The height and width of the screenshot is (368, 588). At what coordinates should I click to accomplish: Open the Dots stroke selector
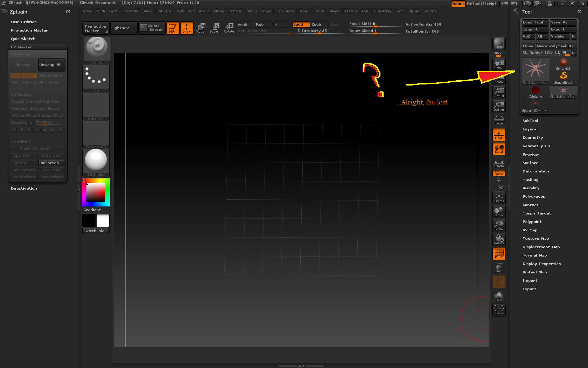(x=96, y=79)
